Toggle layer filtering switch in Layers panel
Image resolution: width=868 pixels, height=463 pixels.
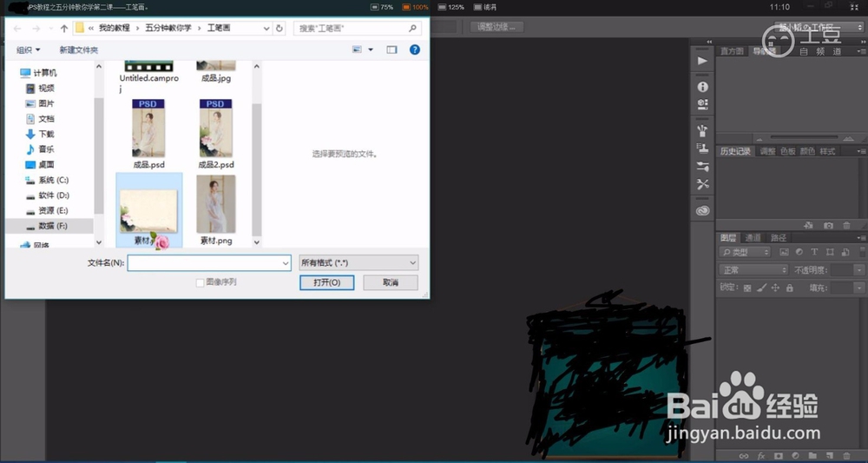862,252
